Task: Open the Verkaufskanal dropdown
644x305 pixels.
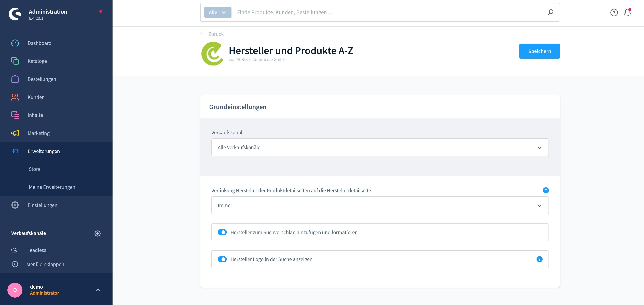Action: [x=380, y=147]
